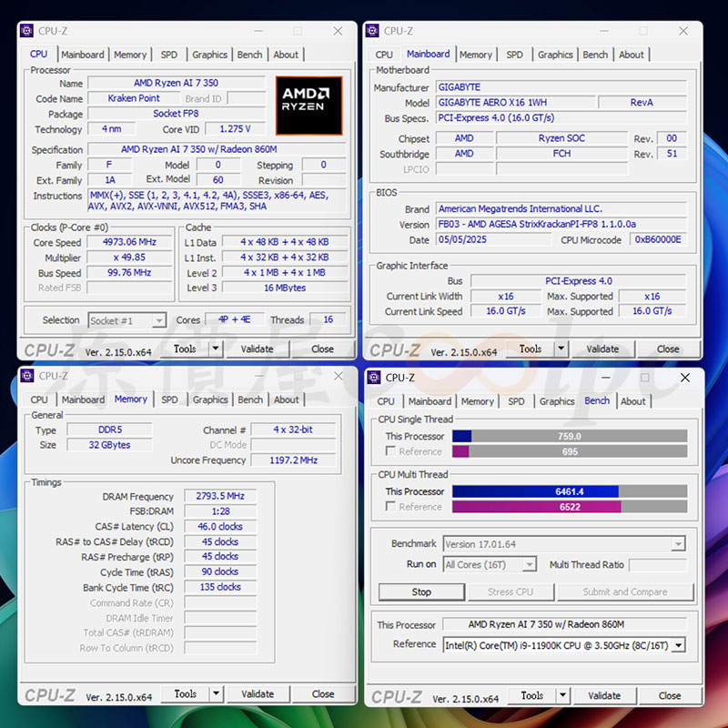Click the multi thread Reference 6522 bar
Screen dimensions: 728x728
[x=570, y=507]
